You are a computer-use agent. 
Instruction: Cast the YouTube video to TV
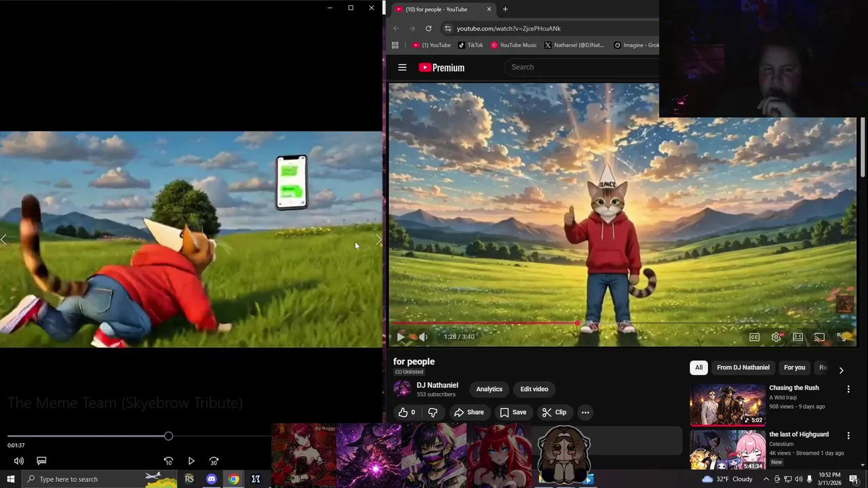tap(819, 337)
